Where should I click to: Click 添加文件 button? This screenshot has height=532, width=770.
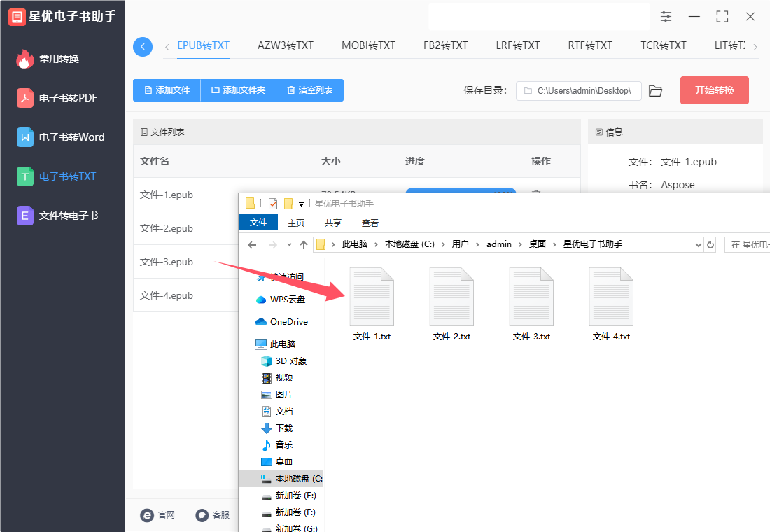pyautogui.click(x=167, y=90)
